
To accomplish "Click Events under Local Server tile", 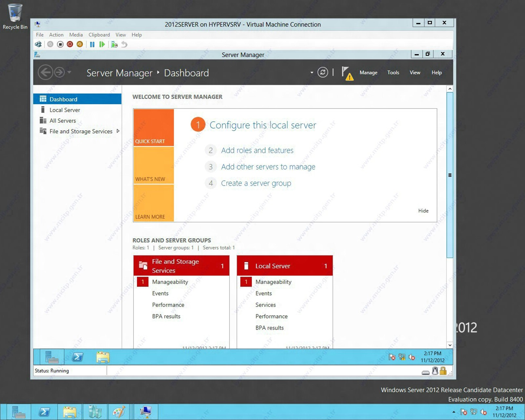I will [x=263, y=293].
